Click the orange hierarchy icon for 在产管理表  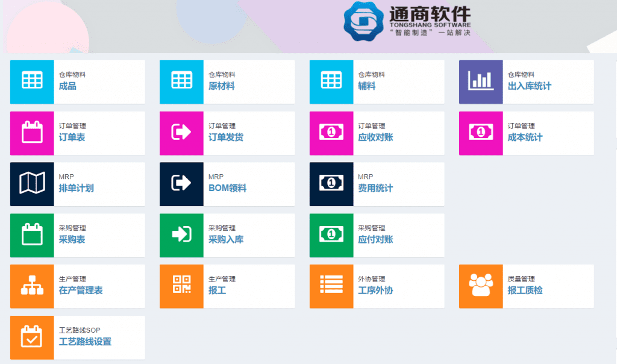[32, 286]
